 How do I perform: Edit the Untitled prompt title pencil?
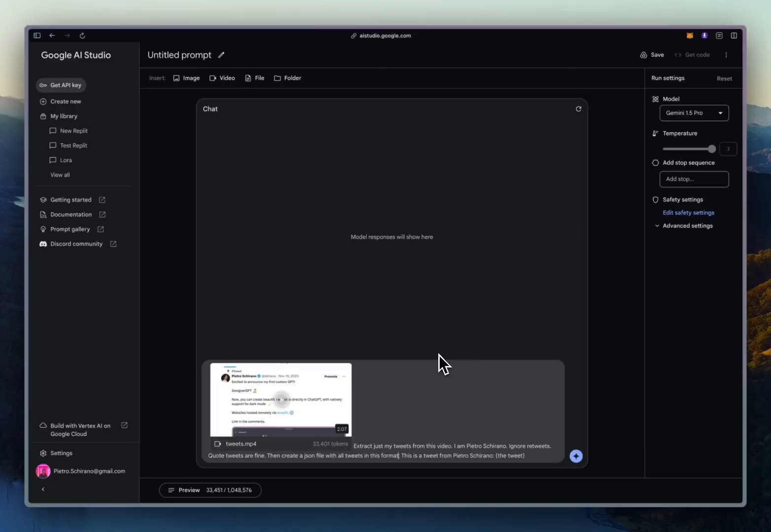point(221,55)
